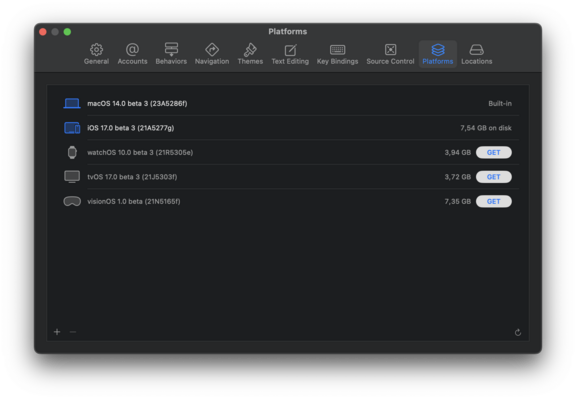Download the watchOS 10.0 beta 3 platform
The image size is (576, 399).
tap(493, 152)
